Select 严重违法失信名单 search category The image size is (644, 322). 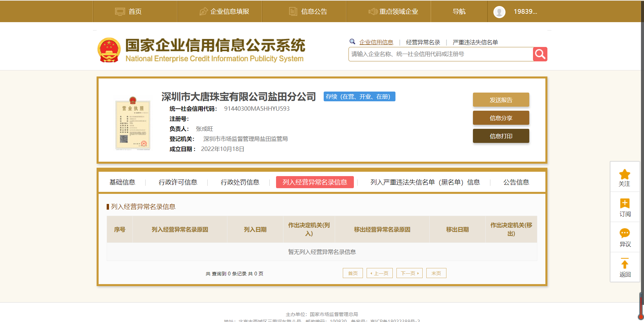(475, 42)
